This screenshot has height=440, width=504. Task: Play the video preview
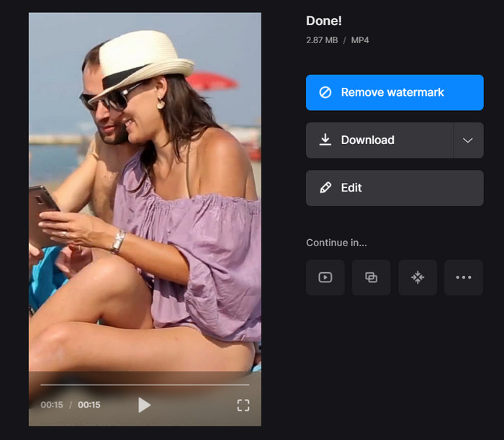coord(144,405)
